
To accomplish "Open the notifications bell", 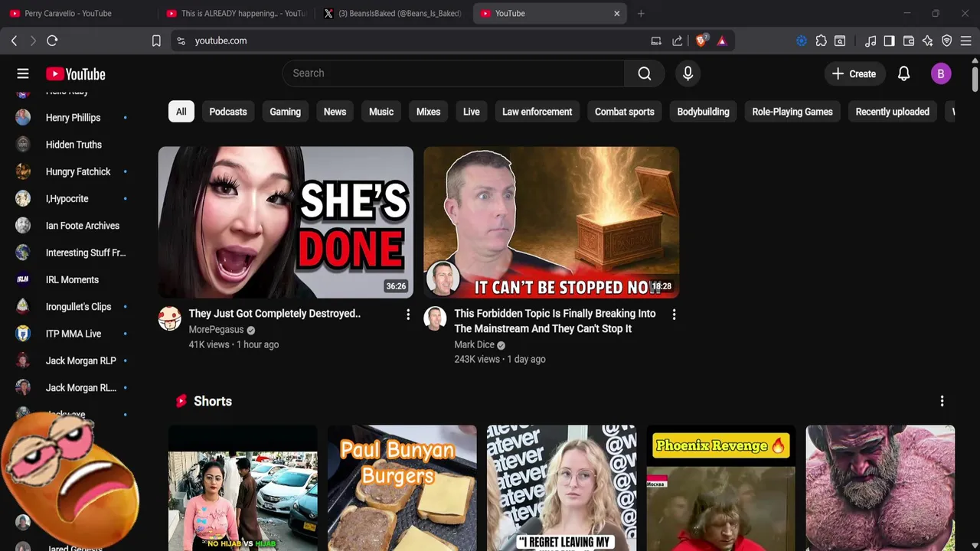I will [x=903, y=73].
